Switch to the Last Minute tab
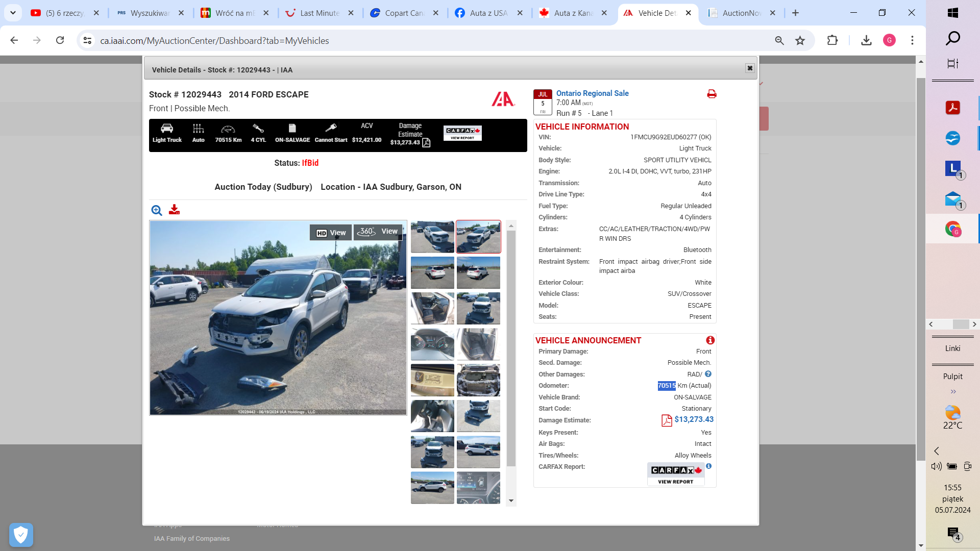 pyautogui.click(x=320, y=13)
